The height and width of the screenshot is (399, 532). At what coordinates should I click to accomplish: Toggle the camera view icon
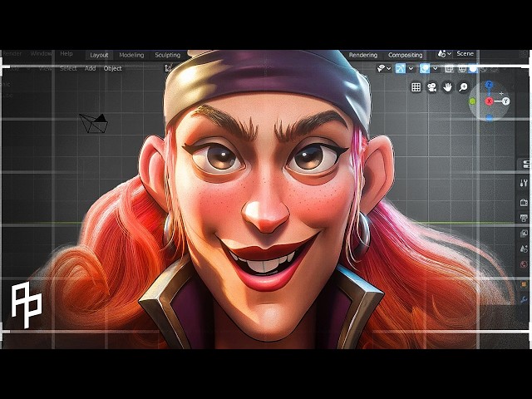[x=432, y=87]
